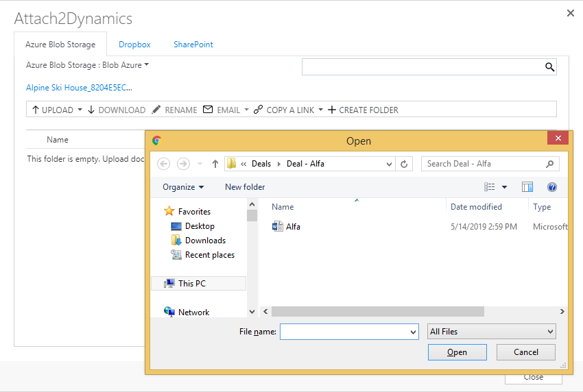Expand the view options dropdown arrow
Image resolution: width=583 pixels, height=392 pixels.
click(505, 187)
